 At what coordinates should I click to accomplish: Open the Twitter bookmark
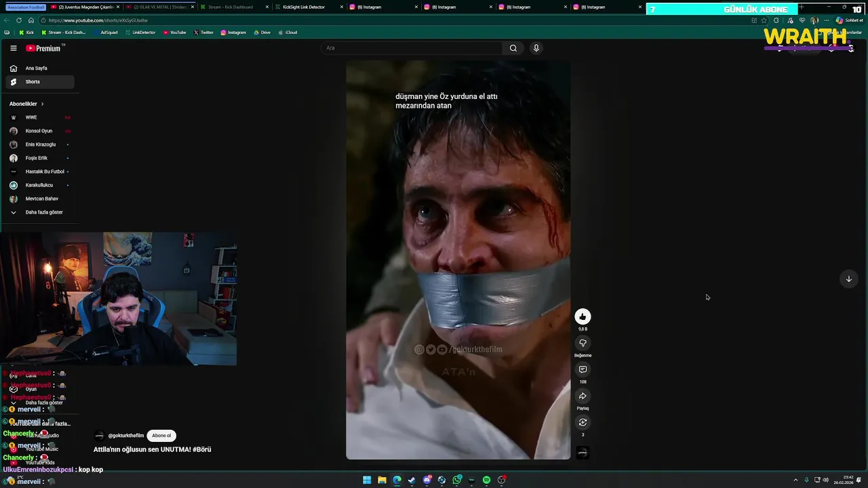click(x=203, y=33)
